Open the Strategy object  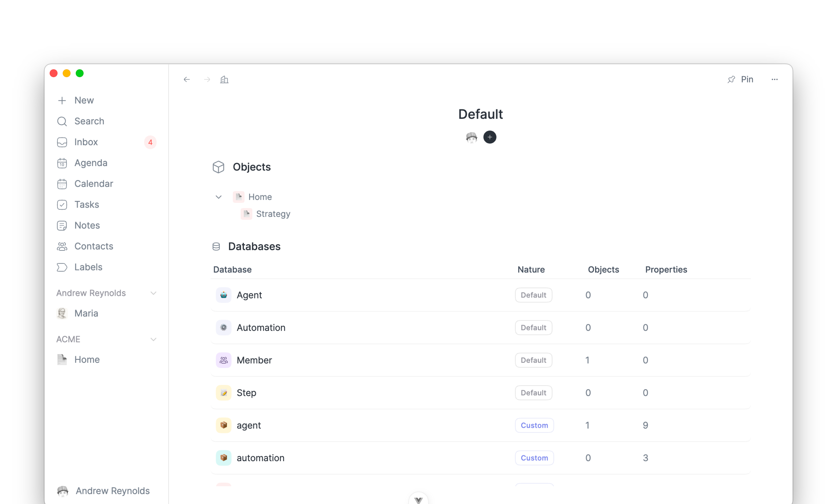[x=273, y=214]
